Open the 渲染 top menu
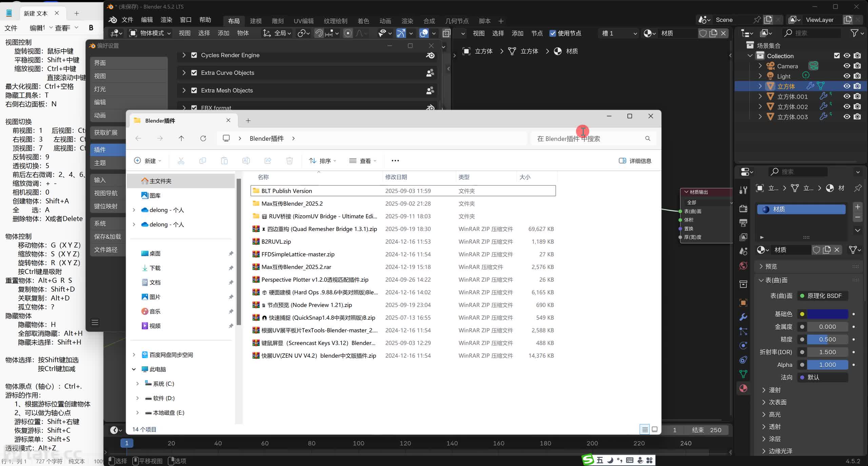The image size is (868, 466). [166, 20]
